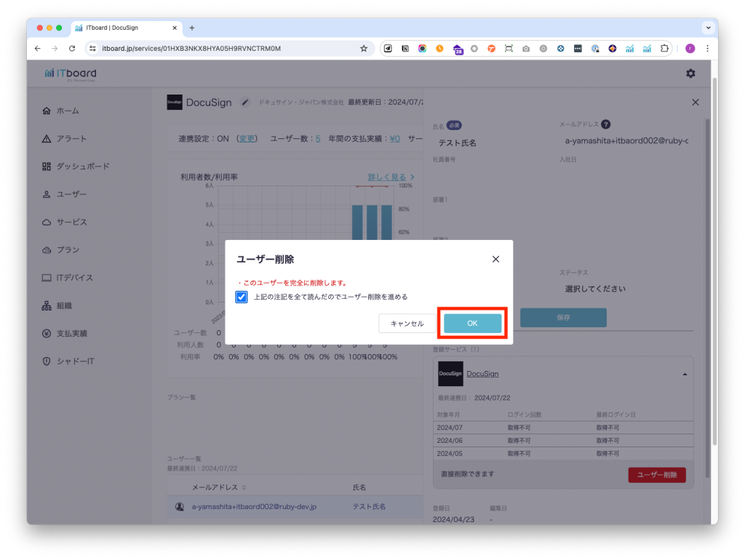The width and height of the screenshot is (745, 560).
Task: Open the DocuSign link in service card
Action: (x=482, y=374)
